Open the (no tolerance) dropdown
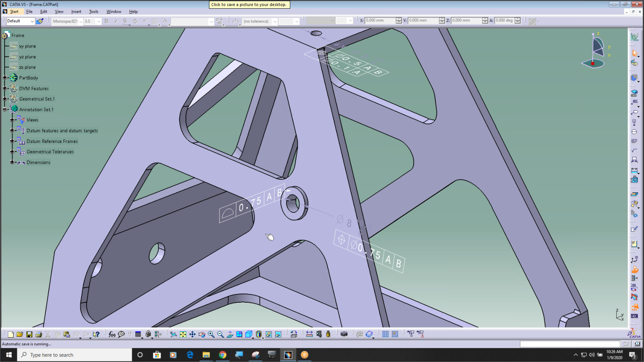This screenshot has height=362, width=644. click(276, 22)
